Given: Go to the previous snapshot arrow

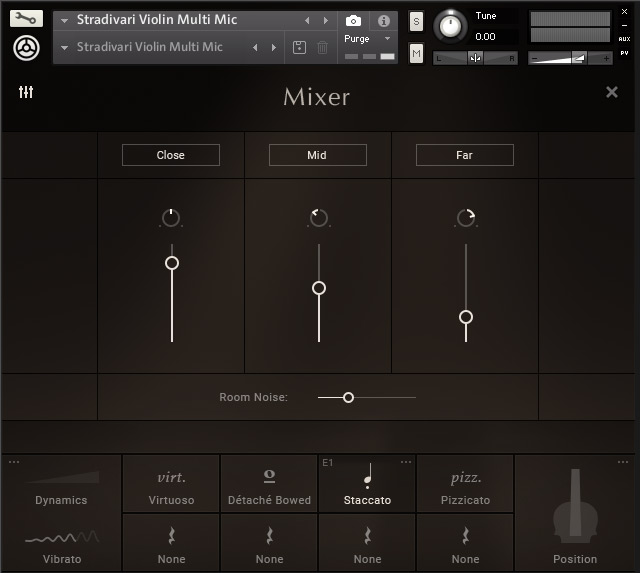Looking at the screenshot, I should pyautogui.click(x=255, y=47).
